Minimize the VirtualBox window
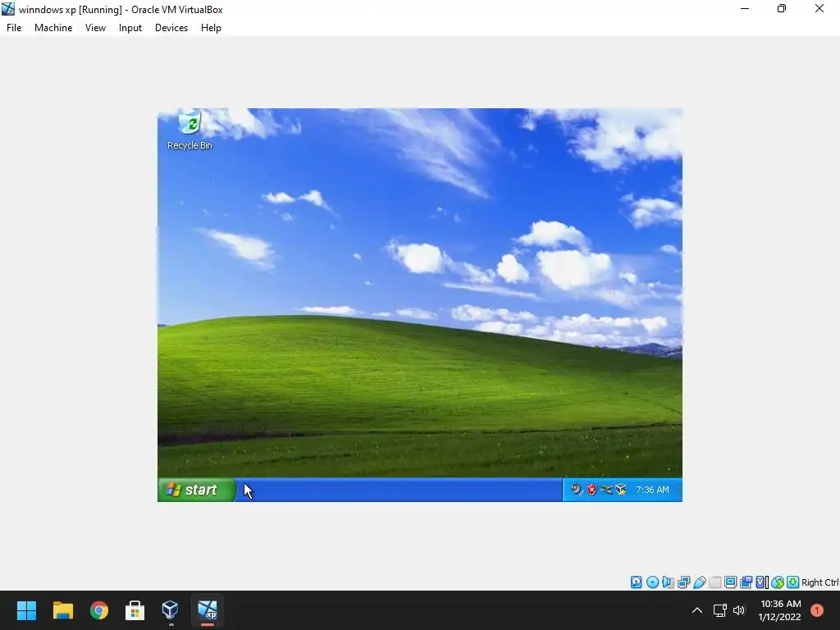 tap(745, 9)
